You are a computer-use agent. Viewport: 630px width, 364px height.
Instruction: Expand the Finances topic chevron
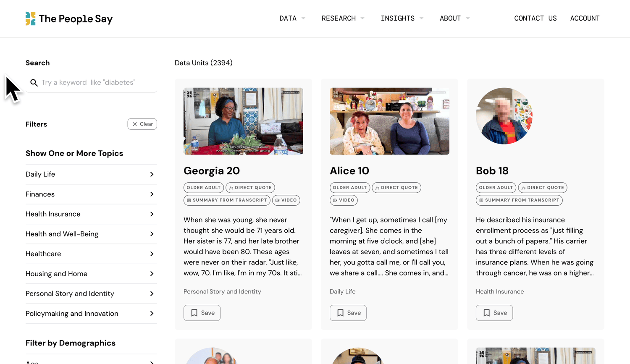[152, 194]
